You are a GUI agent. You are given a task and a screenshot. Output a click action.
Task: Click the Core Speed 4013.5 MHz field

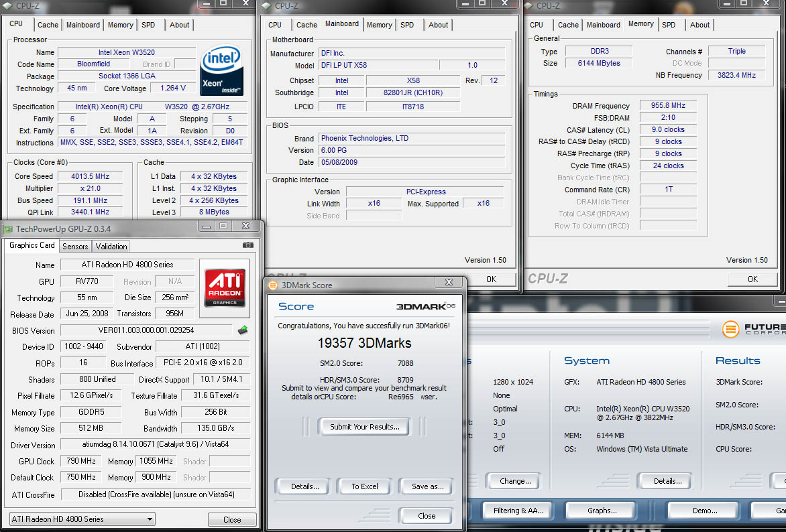[x=91, y=176]
